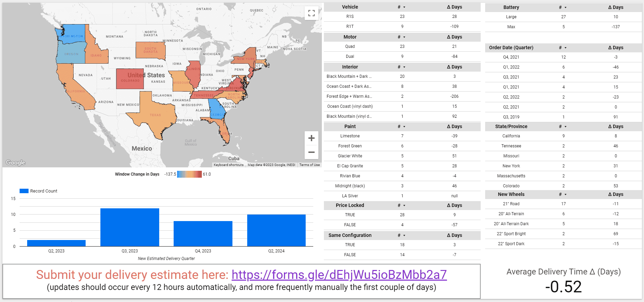Sort Price Locked table by count arrow
The width and height of the screenshot is (644, 302).
coord(404,206)
